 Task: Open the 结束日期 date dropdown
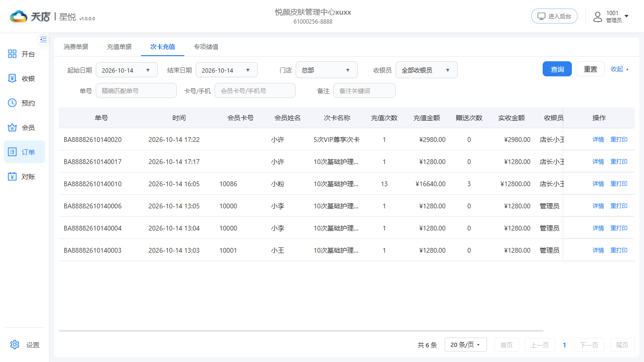227,70
